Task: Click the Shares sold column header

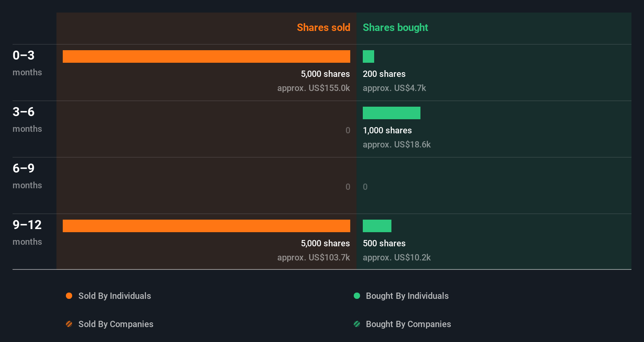Action: [x=324, y=27]
